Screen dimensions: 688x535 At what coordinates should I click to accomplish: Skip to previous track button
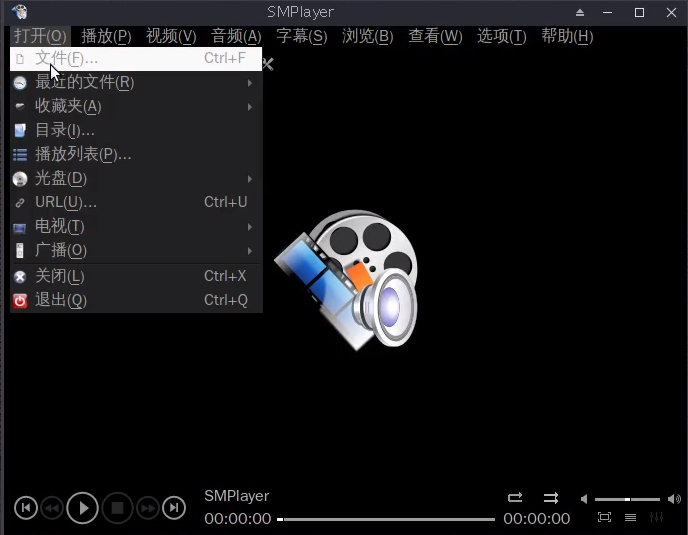coord(26,508)
